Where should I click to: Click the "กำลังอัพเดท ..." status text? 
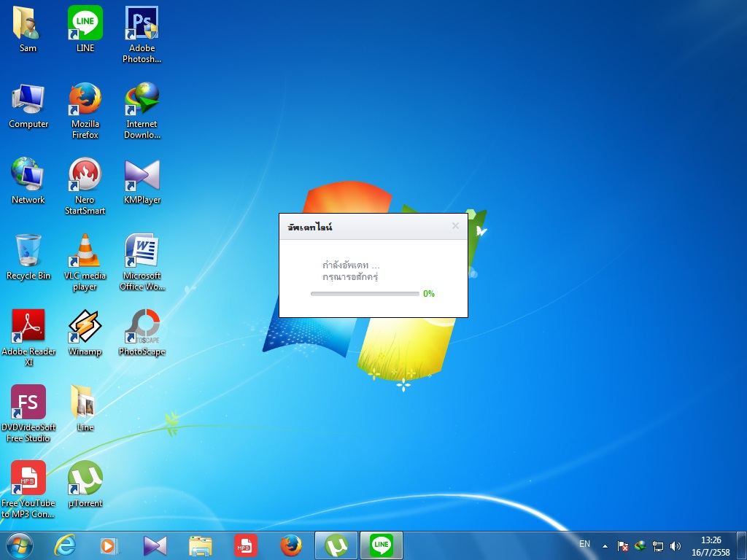click(351, 265)
